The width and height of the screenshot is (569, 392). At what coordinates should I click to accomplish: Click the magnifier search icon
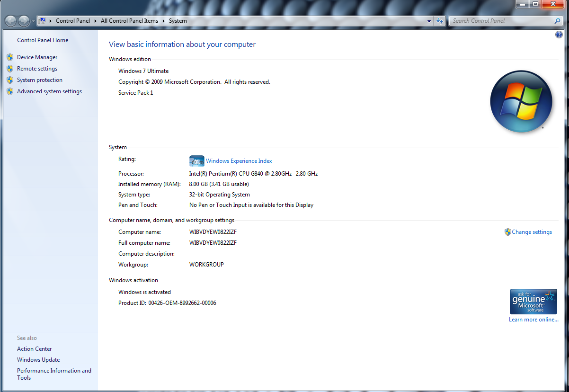tap(557, 21)
